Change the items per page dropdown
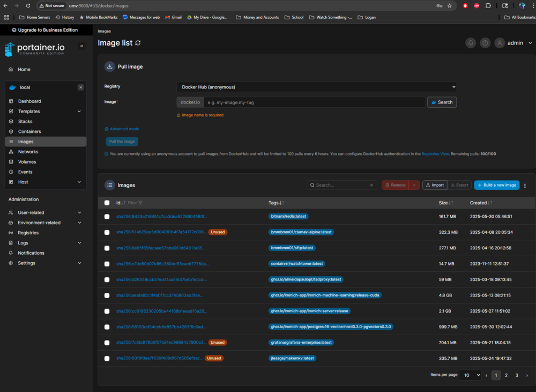 pos(470,375)
